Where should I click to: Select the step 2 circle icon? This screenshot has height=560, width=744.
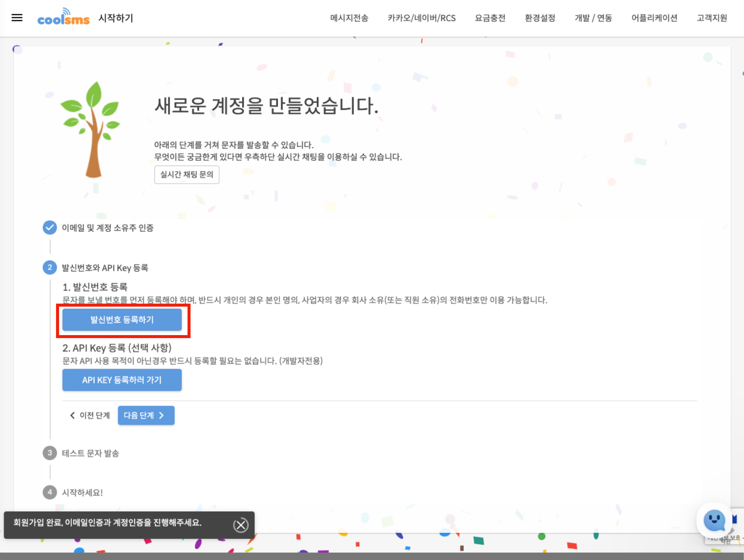(x=50, y=268)
